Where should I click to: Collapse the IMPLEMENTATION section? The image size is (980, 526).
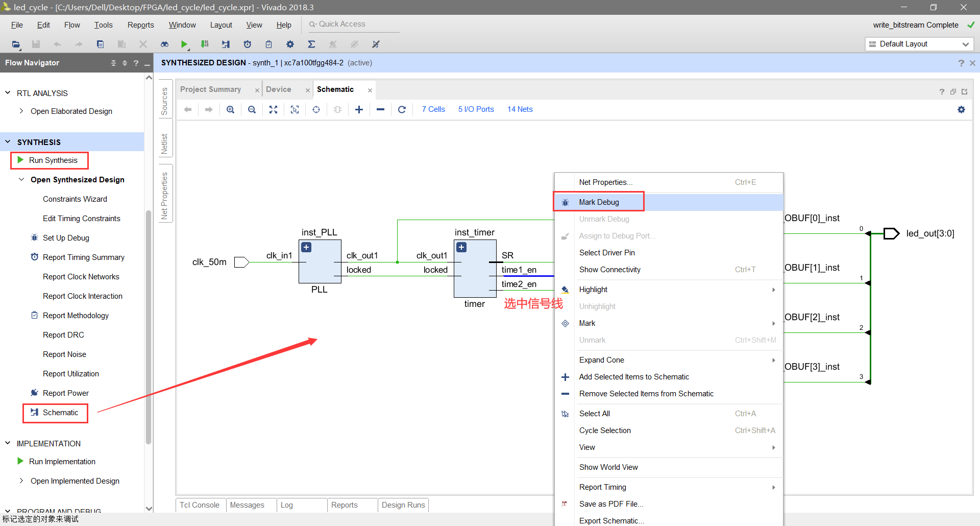[x=8, y=443]
